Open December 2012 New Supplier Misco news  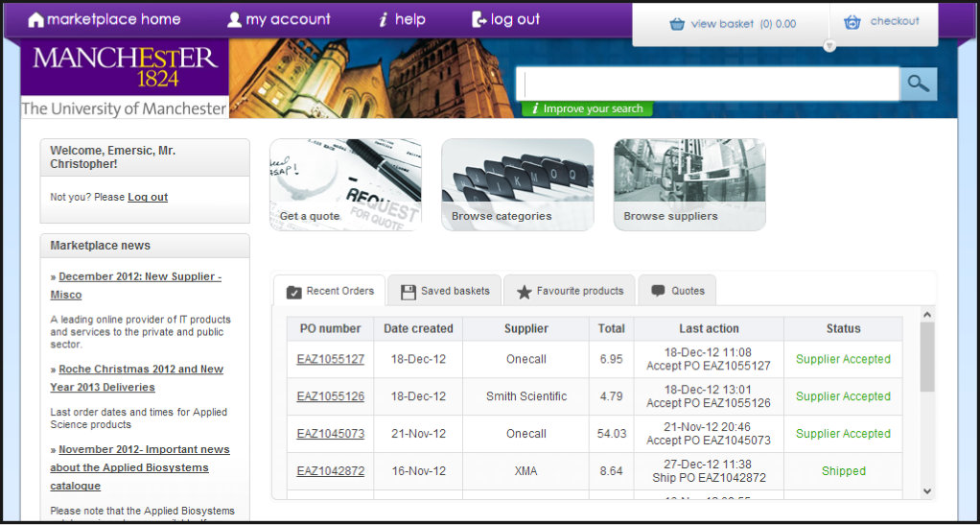pyautogui.click(x=135, y=285)
